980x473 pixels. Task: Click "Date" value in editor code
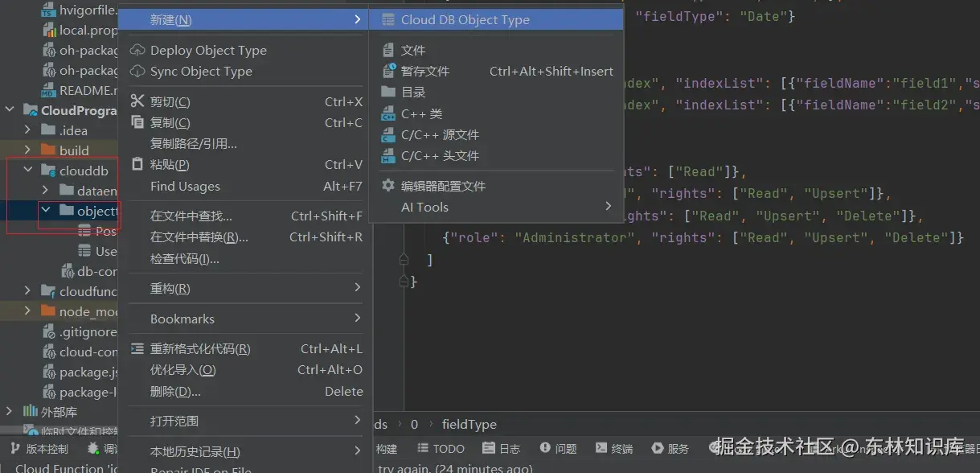(x=767, y=16)
